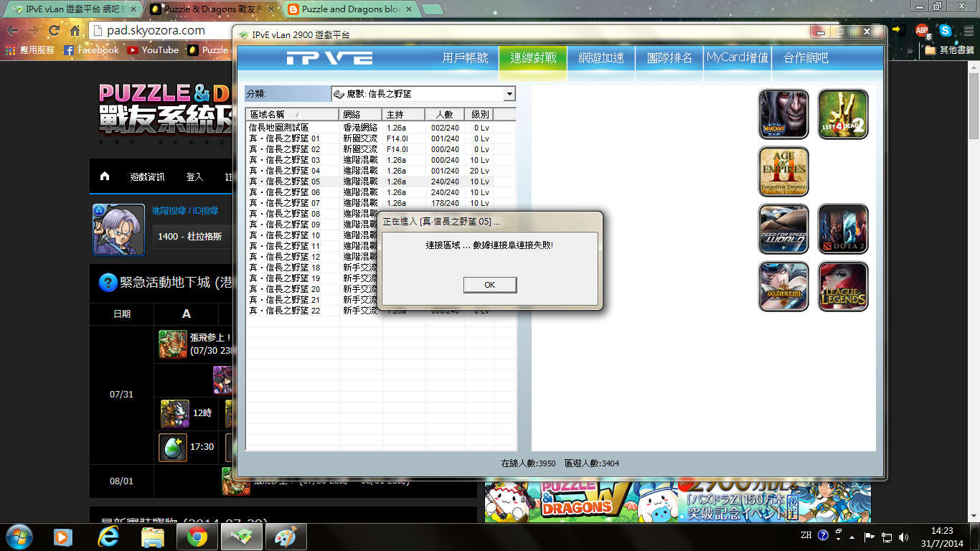Select the Dota 2 game icon
This screenshot has width=980, height=551.
click(843, 229)
